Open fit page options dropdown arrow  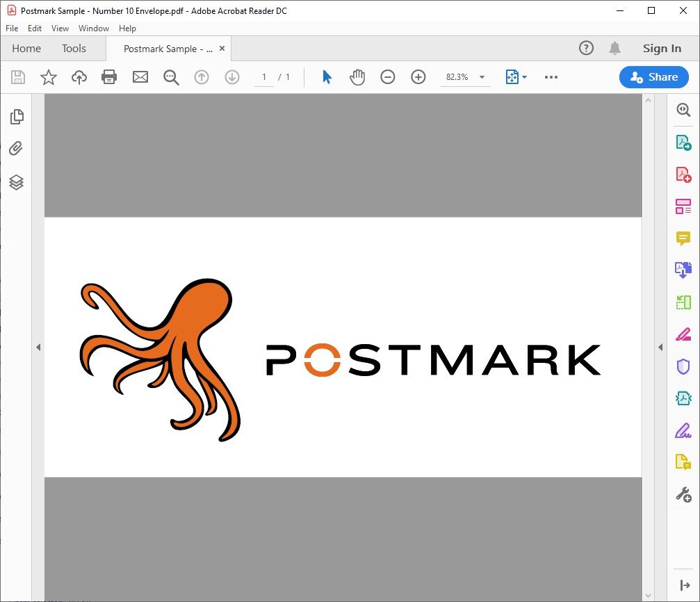click(x=524, y=77)
